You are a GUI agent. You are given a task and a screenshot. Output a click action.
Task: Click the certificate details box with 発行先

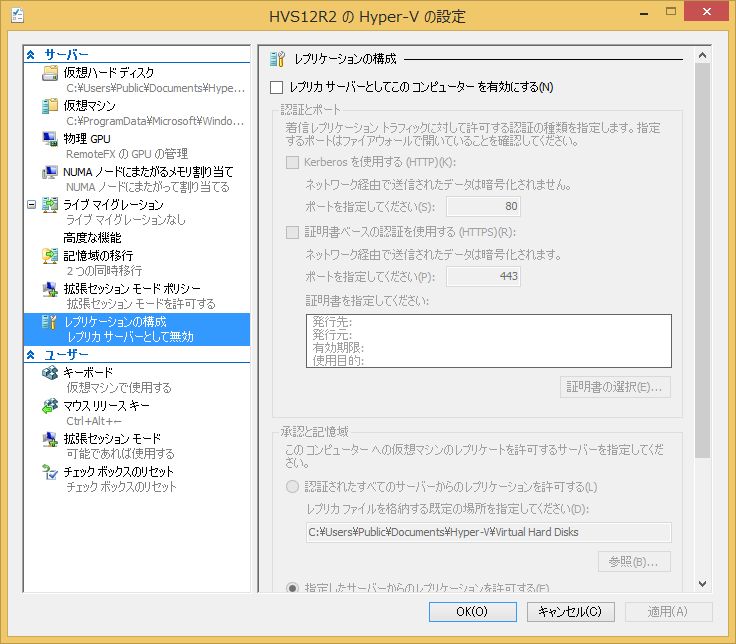click(x=489, y=341)
